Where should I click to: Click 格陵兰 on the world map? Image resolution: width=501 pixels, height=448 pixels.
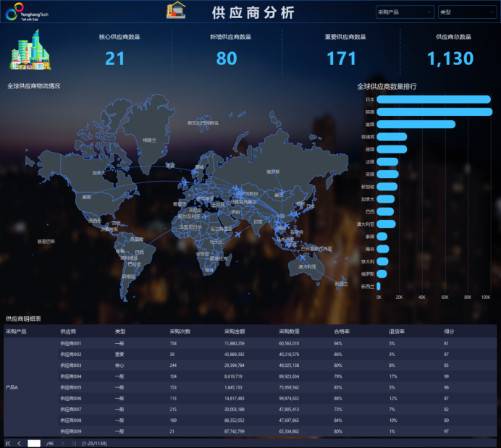click(150, 140)
